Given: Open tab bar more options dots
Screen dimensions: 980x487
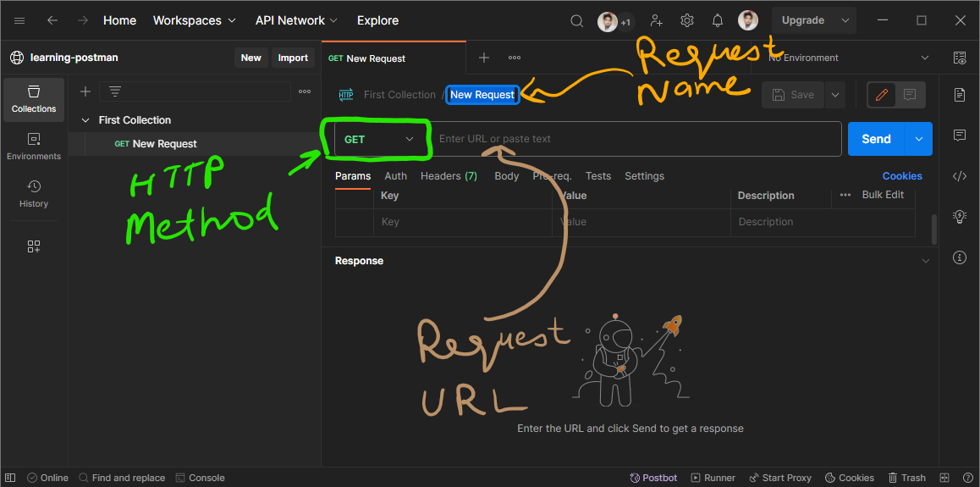Looking at the screenshot, I should tap(515, 58).
